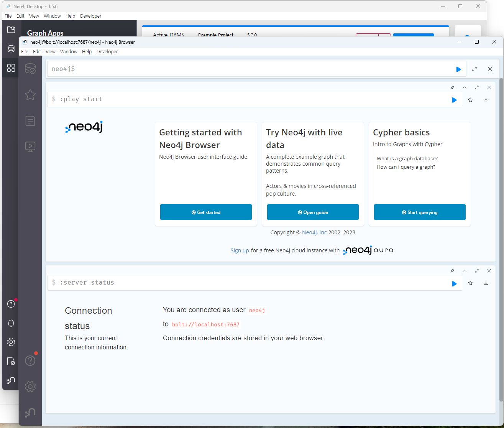Viewport: 504px width, 428px height.
Task: Run the query in the neo4j$ editor
Action: pyautogui.click(x=458, y=69)
